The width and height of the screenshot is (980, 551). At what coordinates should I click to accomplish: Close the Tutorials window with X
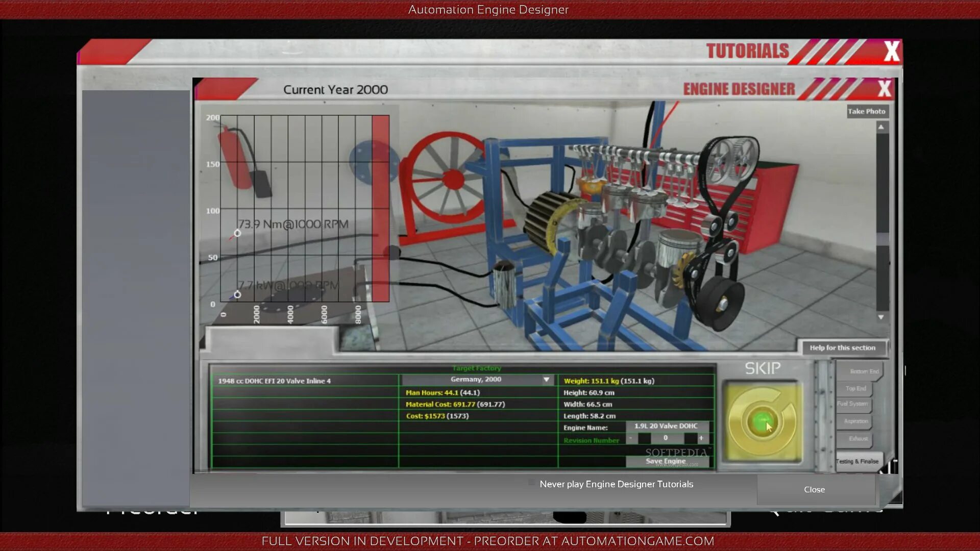(891, 51)
